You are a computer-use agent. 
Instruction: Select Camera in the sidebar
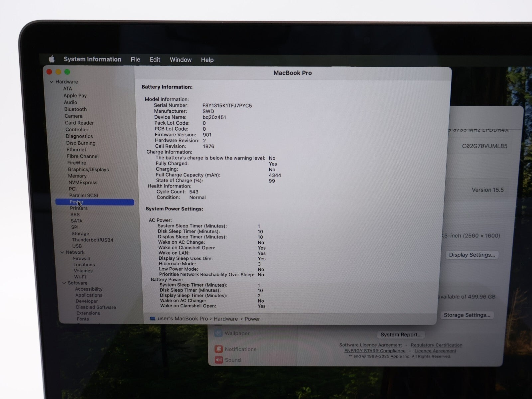(x=73, y=116)
